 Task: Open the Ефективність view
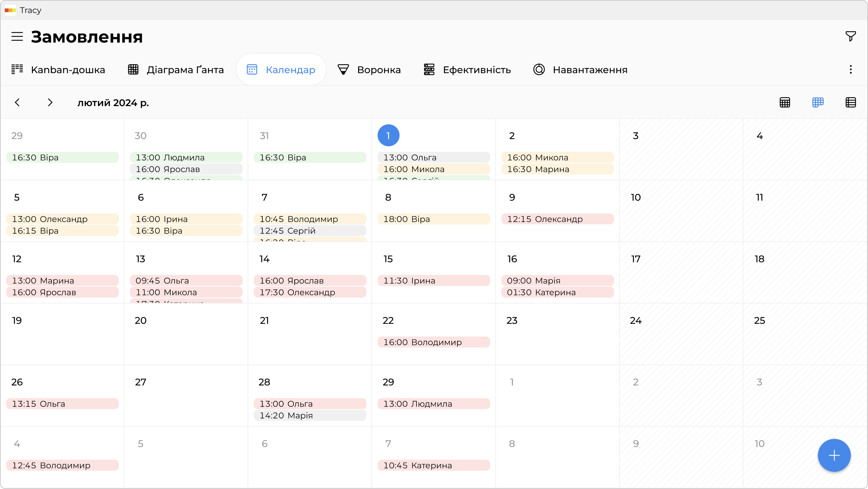(x=467, y=70)
